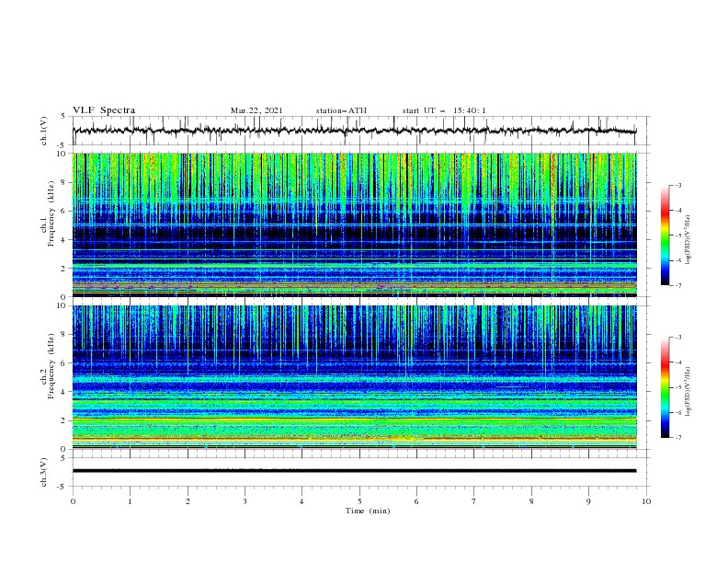This screenshot has width=728, height=563.
Task: Click the "start UT = 15:40:1" text
Action: [x=444, y=110]
